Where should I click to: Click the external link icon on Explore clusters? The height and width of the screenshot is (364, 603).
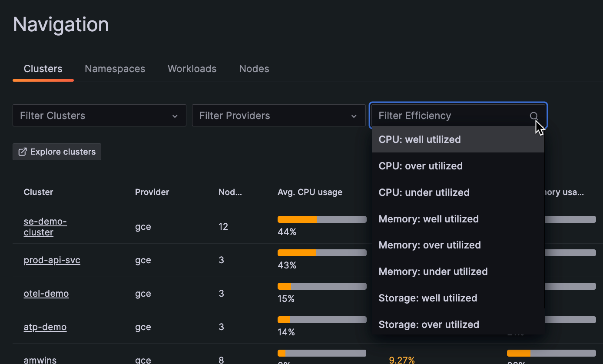click(23, 152)
